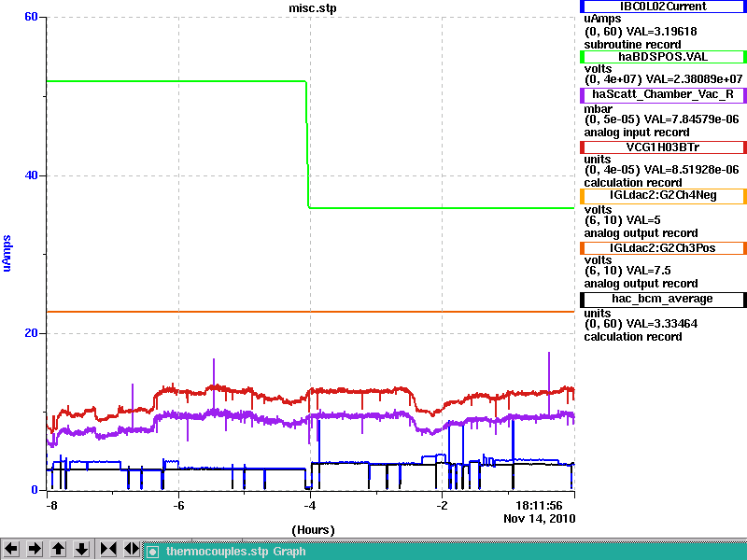This screenshot has height=560, width=747.
Task: Click the y-axis value 60
Action: (x=31, y=17)
